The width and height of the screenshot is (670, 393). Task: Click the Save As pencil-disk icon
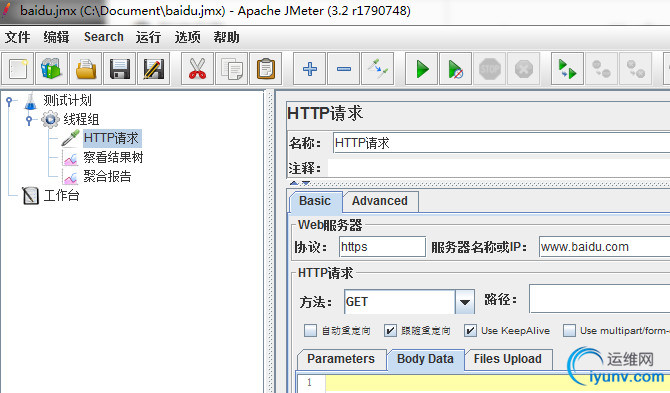tap(154, 69)
